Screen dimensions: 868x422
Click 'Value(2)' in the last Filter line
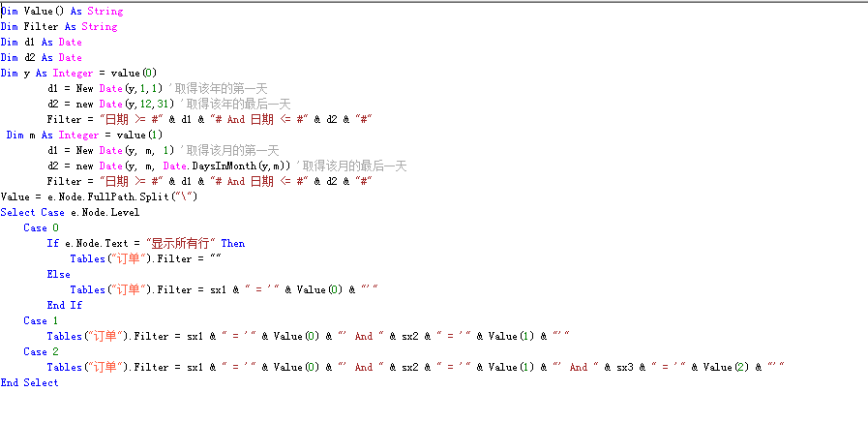(x=727, y=368)
